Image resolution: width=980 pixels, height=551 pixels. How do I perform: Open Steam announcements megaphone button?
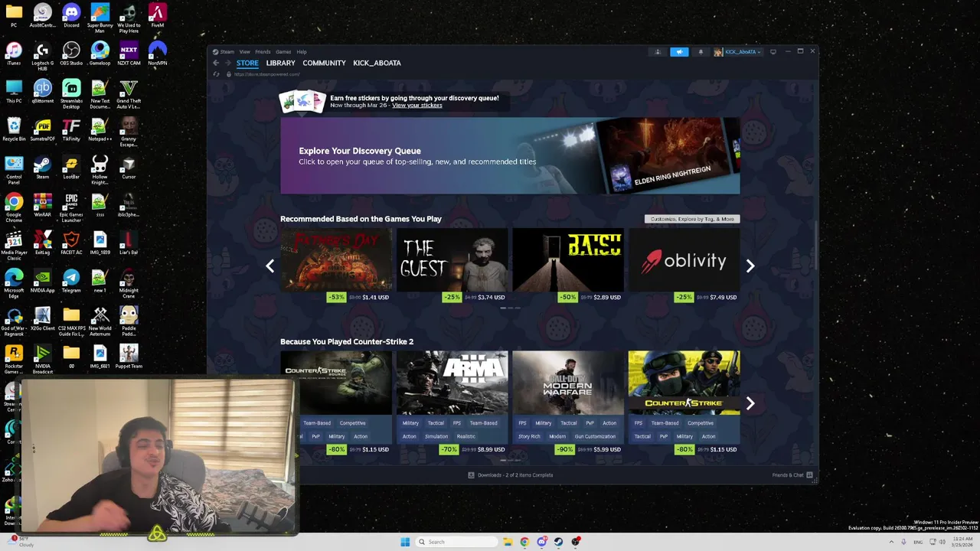click(x=679, y=52)
